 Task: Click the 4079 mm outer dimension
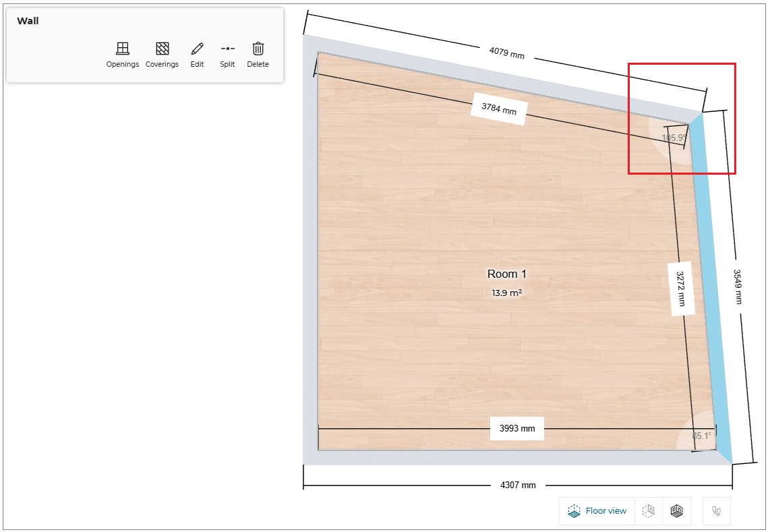(506, 52)
